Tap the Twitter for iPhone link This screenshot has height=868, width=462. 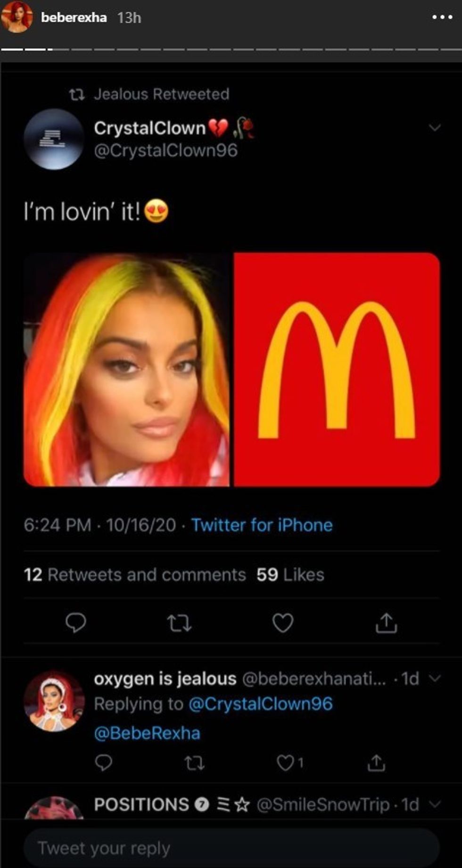pos(262,525)
